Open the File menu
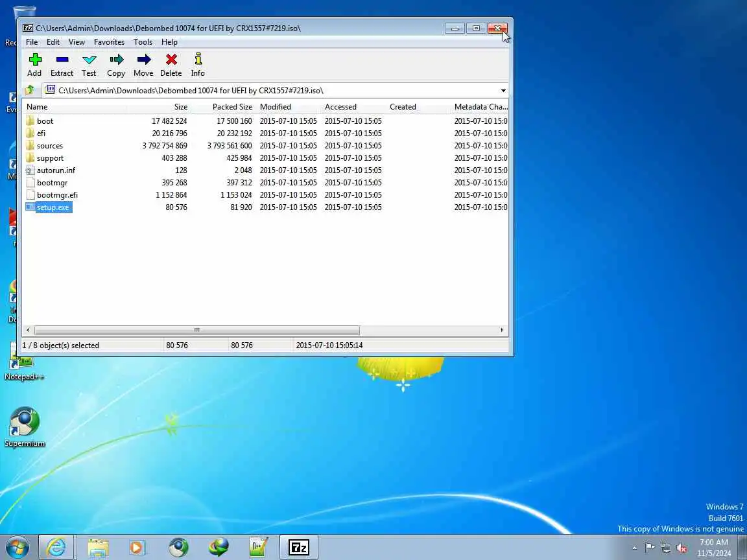Viewport: 747px width, 560px height. (32, 42)
